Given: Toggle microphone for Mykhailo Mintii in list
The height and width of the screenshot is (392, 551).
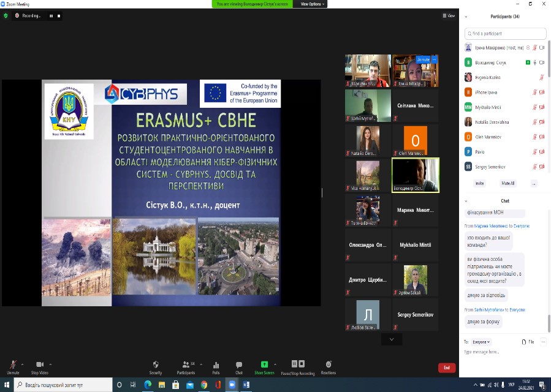Looking at the screenshot, I should (x=534, y=107).
